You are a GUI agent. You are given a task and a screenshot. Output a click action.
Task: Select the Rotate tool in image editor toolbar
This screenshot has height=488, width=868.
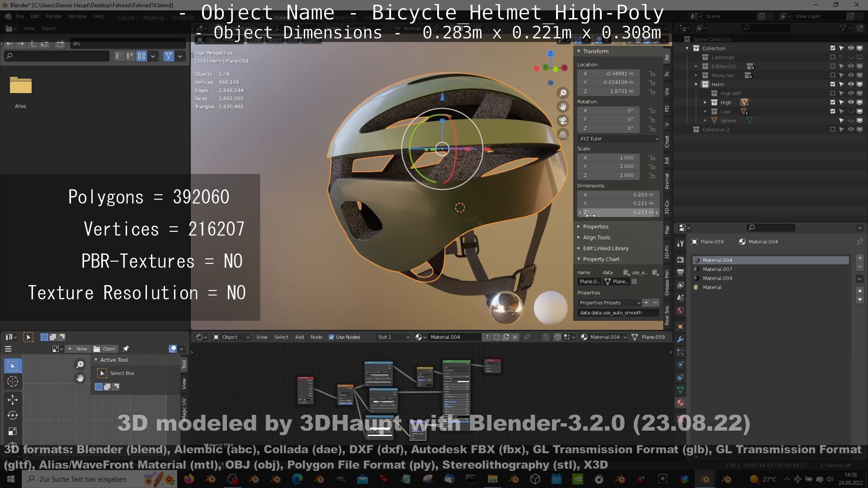pos(13,415)
